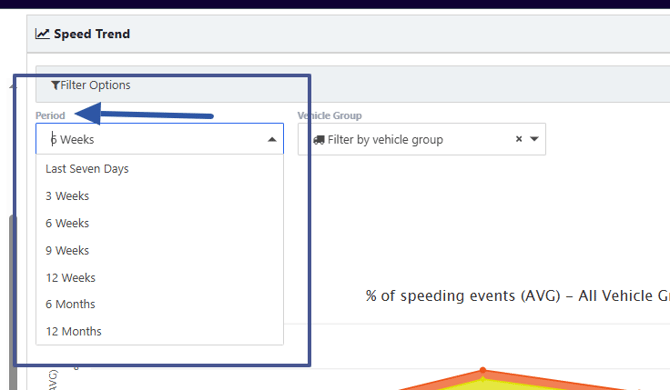Click the Speed Trend chart icon
The height and width of the screenshot is (390, 670).
42,34
